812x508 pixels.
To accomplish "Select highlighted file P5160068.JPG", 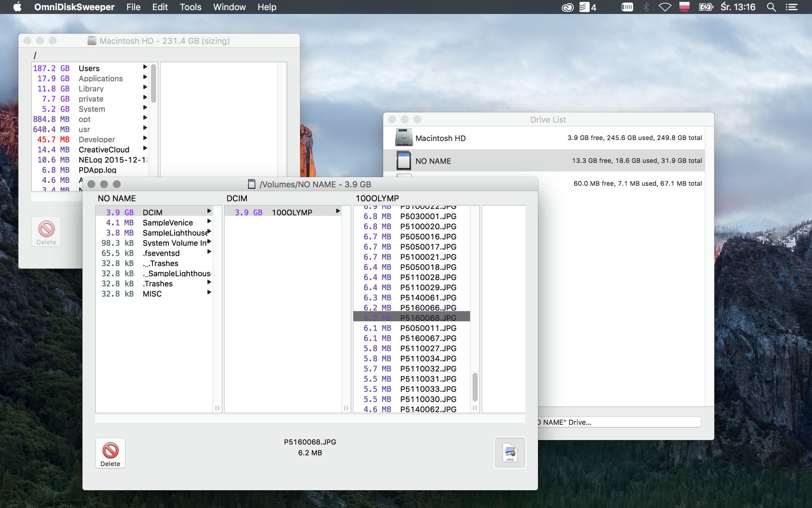I will [x=412, y=318].
